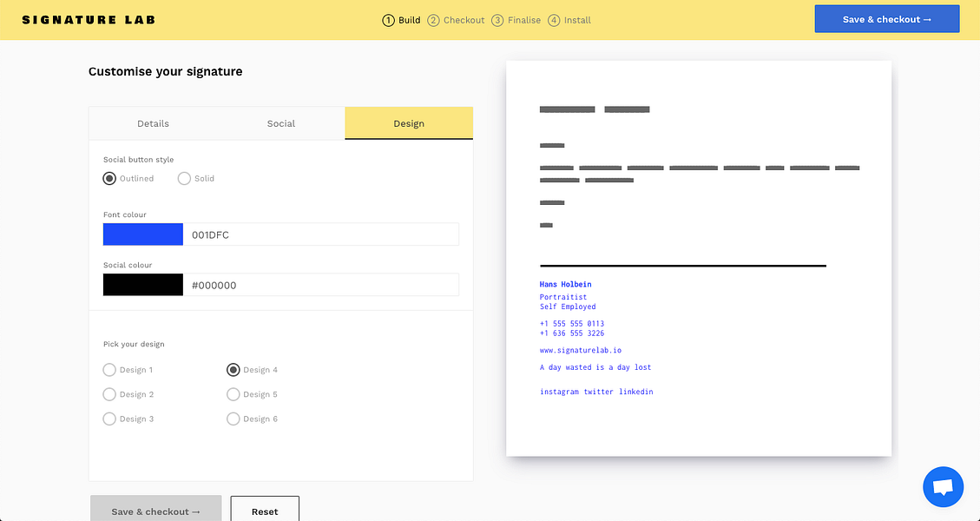Click the Customise your signature heading
This screenshot has width=980, height=521.
pyautogui.click(x=165, y=71)
